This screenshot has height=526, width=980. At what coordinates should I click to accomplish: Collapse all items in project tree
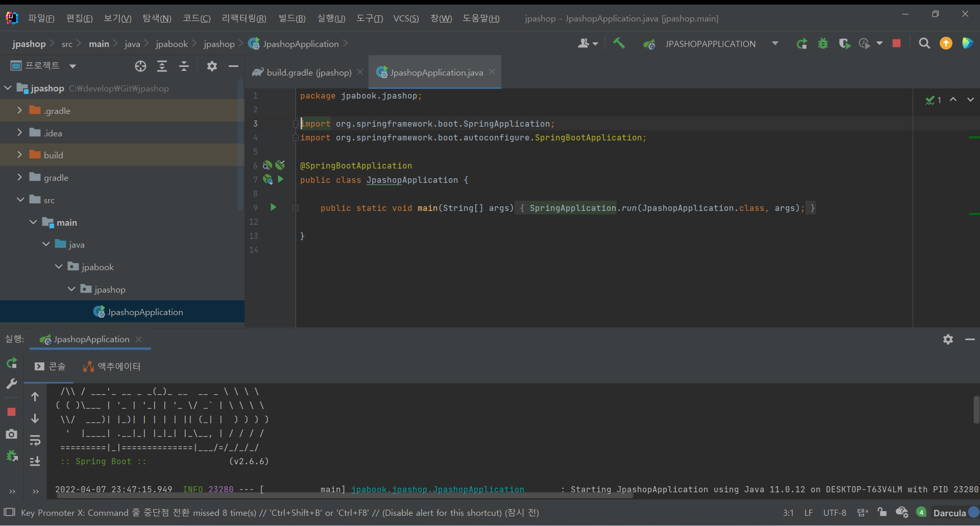pos(184,66)
